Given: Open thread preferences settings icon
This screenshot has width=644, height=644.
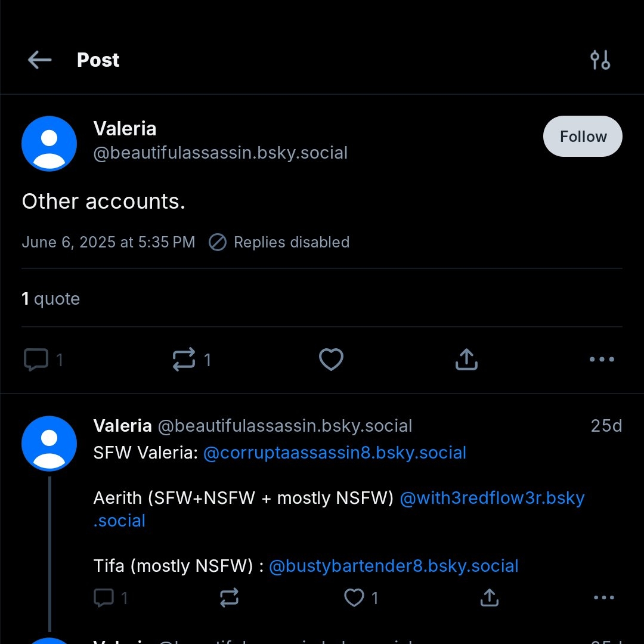Looking at the screenshot, I should point(600,60).
